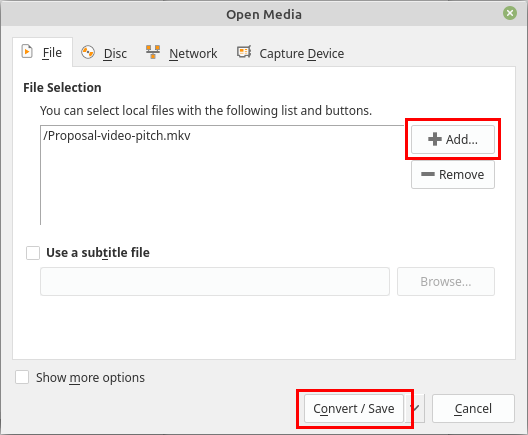Enable the Use a subtitle file checkbox
The height and width of the screenshot is (435, 528).
(33, 253)
